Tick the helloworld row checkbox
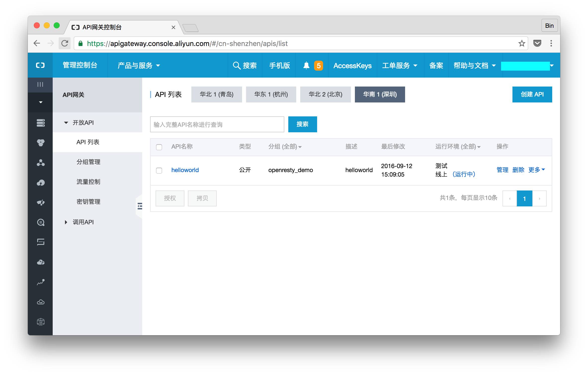 tap(159, 170)
